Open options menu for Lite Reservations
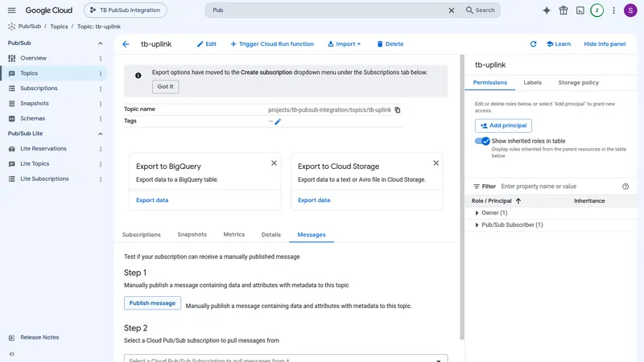 (101, 149)
